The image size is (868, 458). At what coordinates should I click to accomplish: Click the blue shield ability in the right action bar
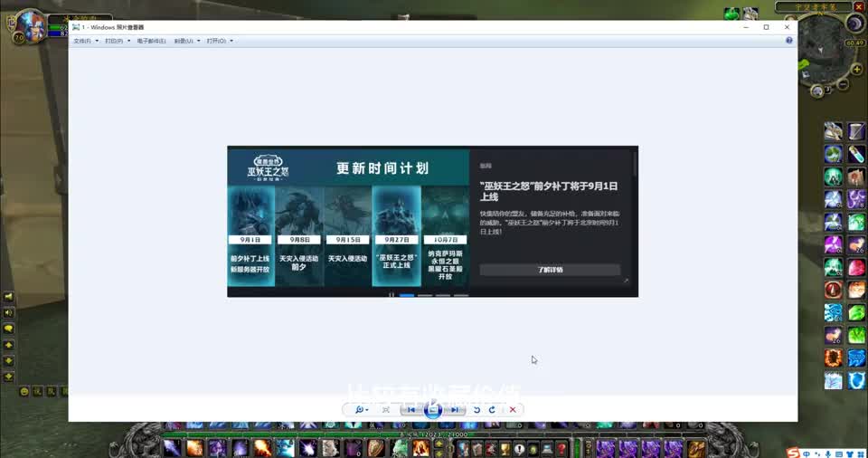click(856, 380)
